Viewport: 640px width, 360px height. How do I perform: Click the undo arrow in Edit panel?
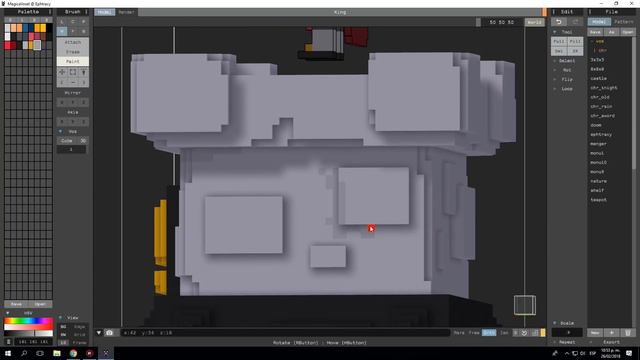click(x=559, y=22)
